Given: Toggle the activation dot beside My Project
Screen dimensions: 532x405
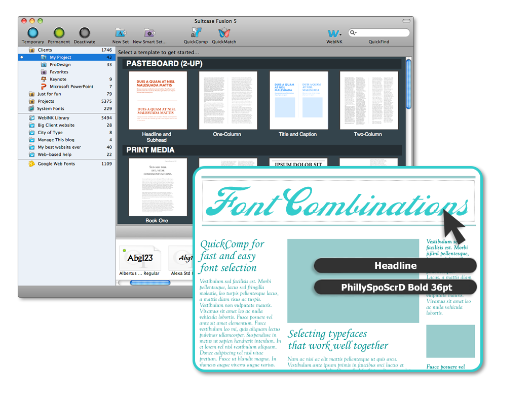Looking at the screenshot, I should coord(22,57).
